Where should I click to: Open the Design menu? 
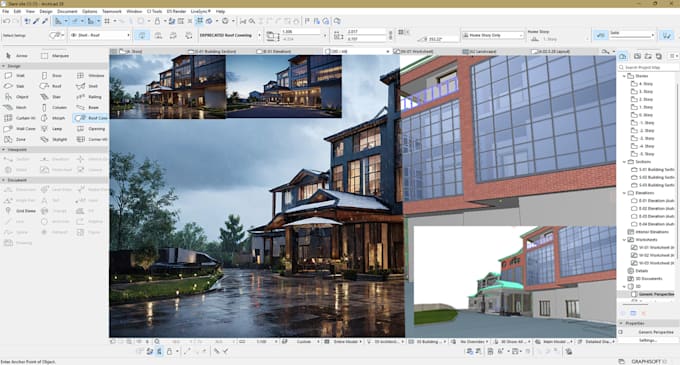(x=46, y=11)
